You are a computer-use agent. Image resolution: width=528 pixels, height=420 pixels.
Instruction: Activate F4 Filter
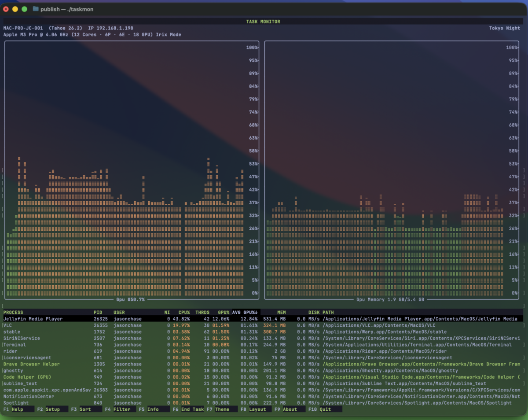120,409
